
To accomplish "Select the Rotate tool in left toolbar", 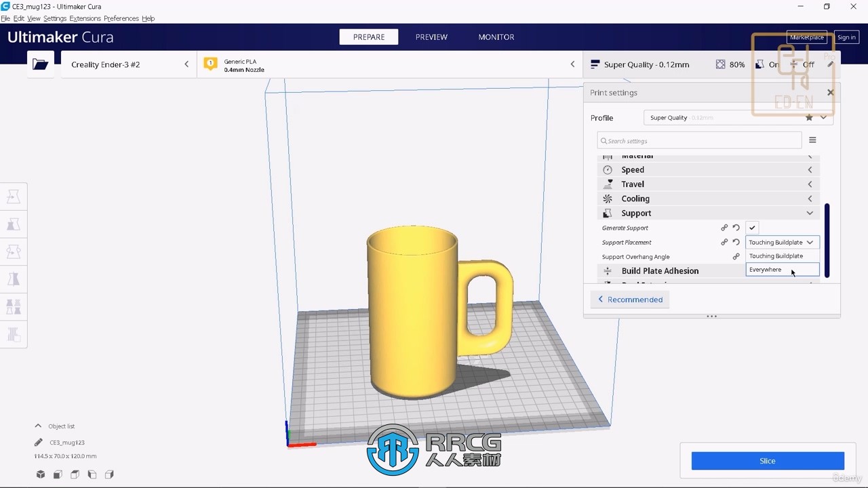I will [14, 252].
